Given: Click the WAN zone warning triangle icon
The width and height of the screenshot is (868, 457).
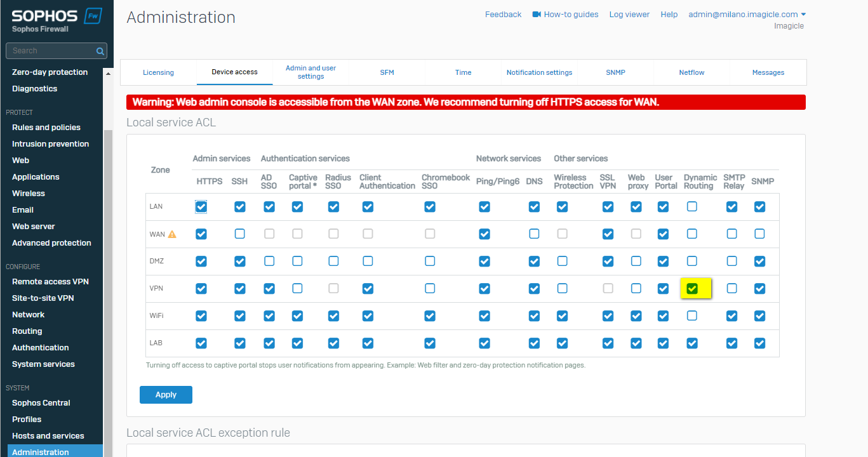Looking at the screenshot, I should tap(172, 234).
